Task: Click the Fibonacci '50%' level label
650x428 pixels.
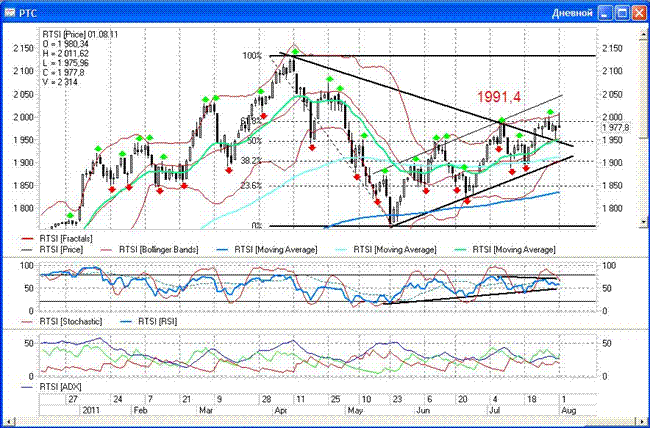Action: coord(255,141)
